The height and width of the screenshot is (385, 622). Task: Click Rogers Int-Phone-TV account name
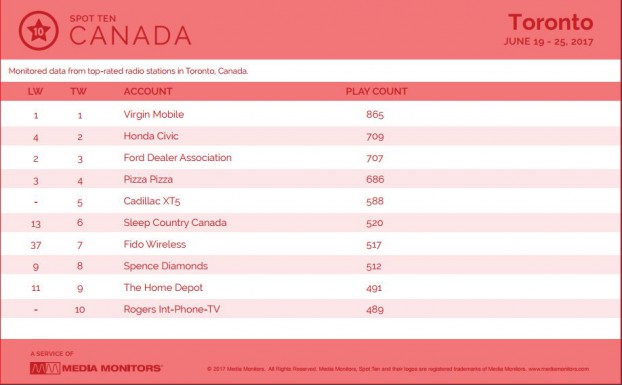pyautogui.click(x=171, y=309)
